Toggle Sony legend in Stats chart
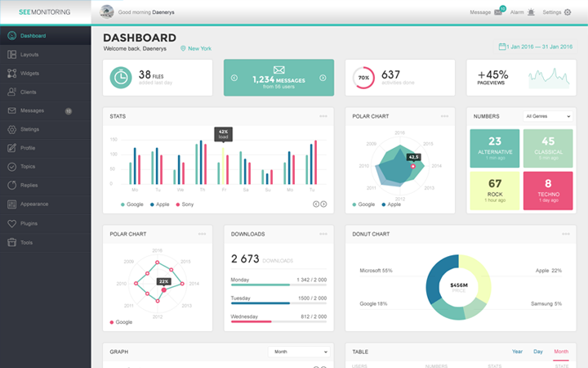This screenshot has height=368, width=588. [185, 204]
